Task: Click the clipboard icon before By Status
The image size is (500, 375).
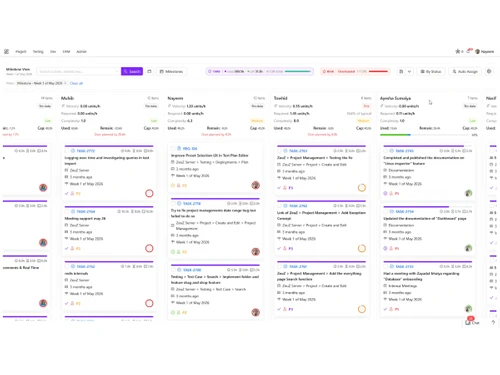Action: [x=401, y=71]
